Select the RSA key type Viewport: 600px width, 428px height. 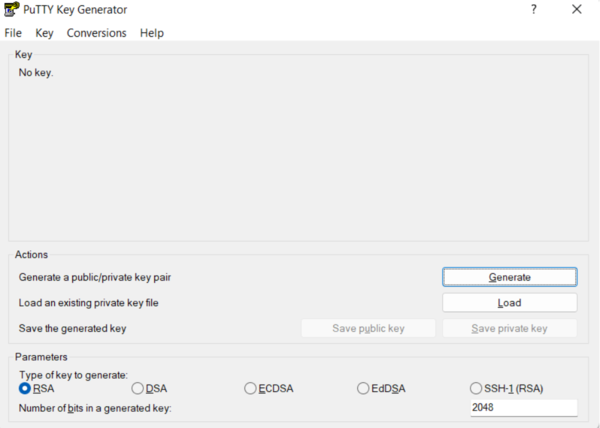tap(25, 388)
